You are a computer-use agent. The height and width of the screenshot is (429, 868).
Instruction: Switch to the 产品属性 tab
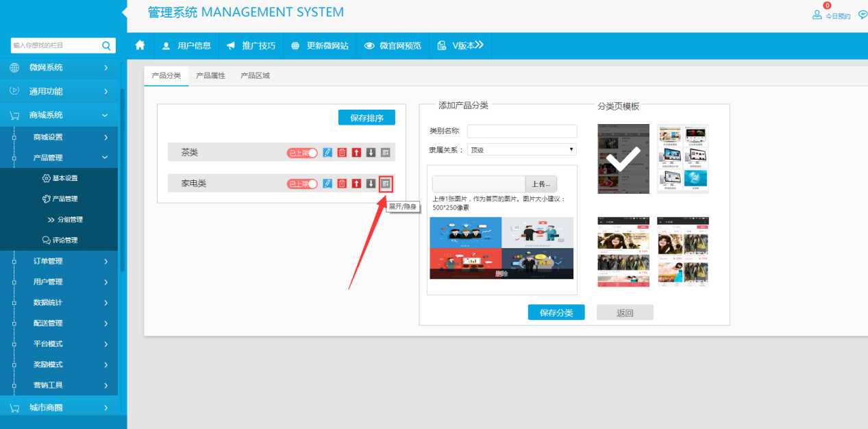210,75
